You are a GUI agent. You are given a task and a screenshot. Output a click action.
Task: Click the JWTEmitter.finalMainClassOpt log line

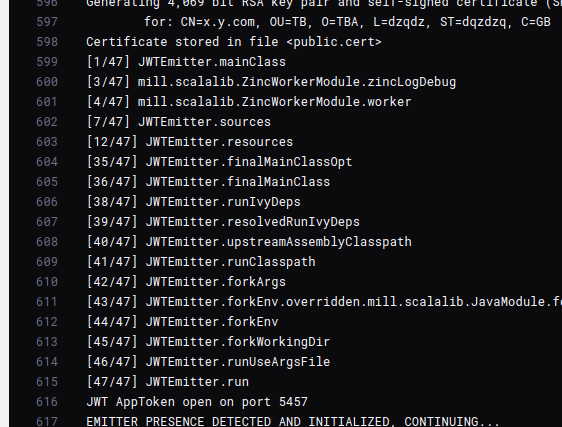(x=219, y=162)
